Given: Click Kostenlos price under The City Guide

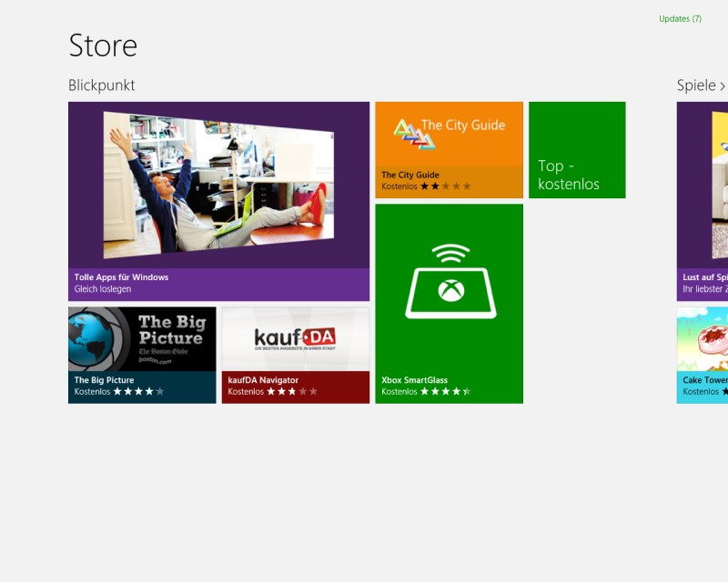Looking at the screenshot, I should (x=399, y=186).
